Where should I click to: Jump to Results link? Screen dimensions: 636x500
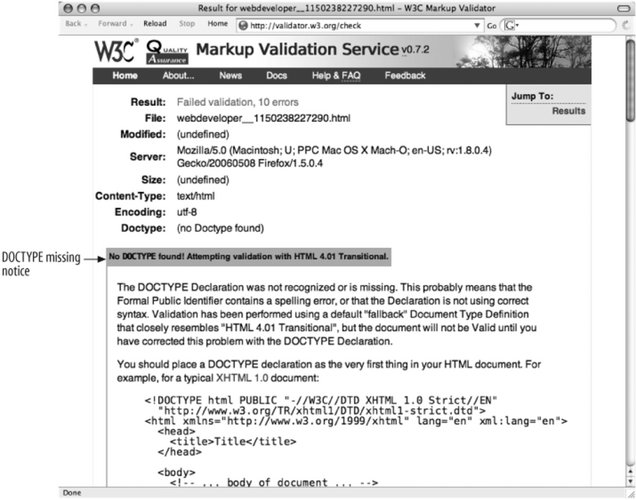[x=569, y=111]
